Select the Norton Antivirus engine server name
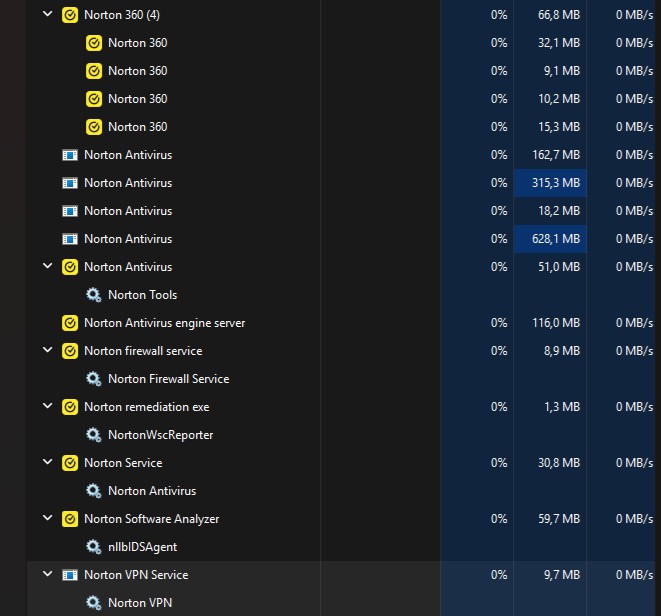 [x=164, y=323]
